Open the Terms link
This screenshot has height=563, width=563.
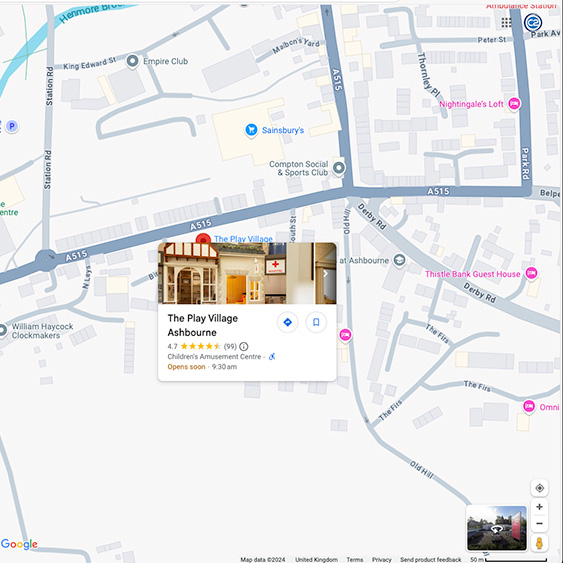point(354,559)
